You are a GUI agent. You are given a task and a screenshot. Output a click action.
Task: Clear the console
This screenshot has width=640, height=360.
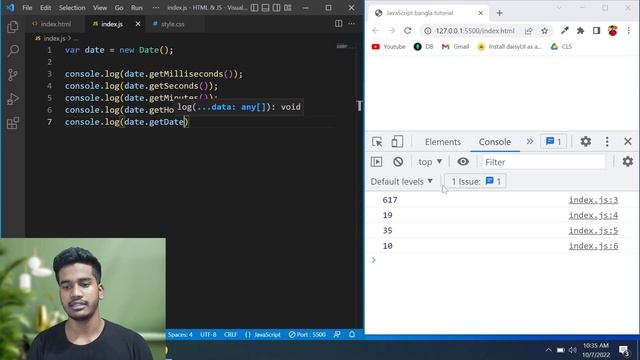(x=398, y=162)
